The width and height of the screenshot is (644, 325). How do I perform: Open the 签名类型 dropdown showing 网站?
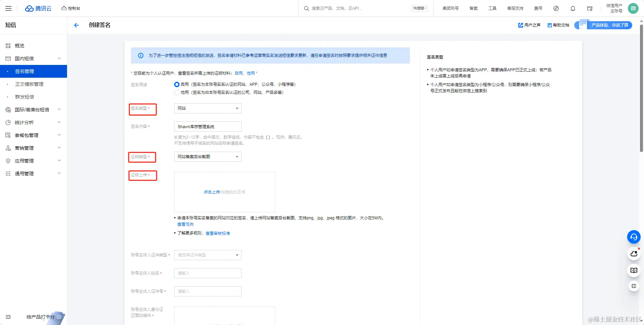click(x=208, y=108)
